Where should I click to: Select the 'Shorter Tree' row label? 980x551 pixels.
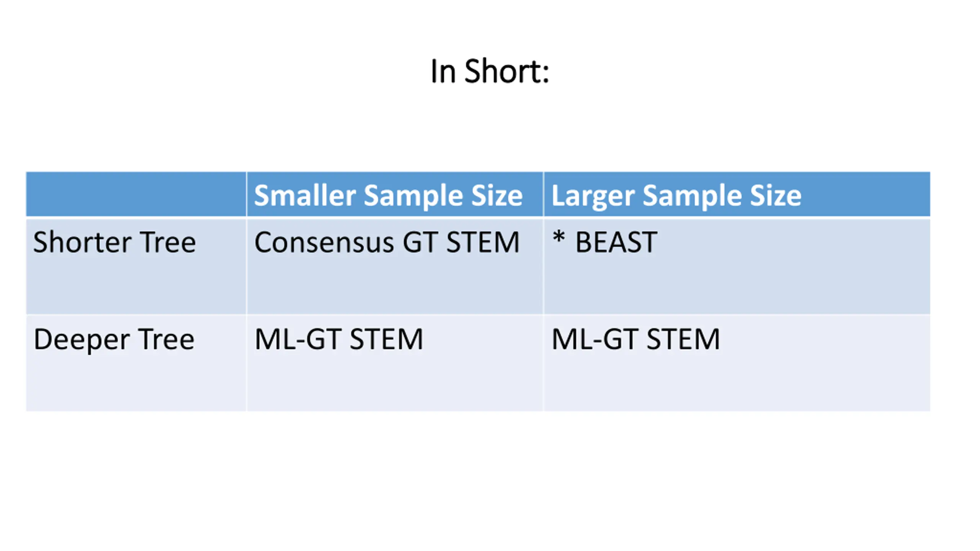(x=136, y=266)
